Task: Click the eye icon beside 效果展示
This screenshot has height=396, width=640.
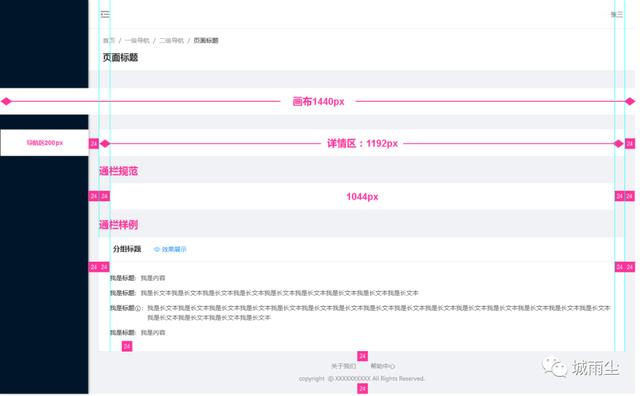Action: (156, 249)
